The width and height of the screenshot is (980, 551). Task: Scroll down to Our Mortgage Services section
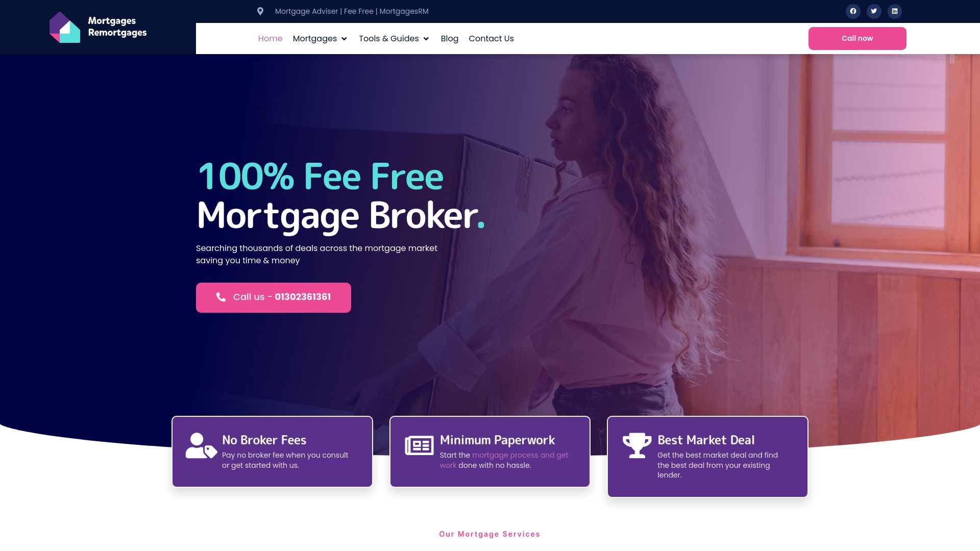490,534
